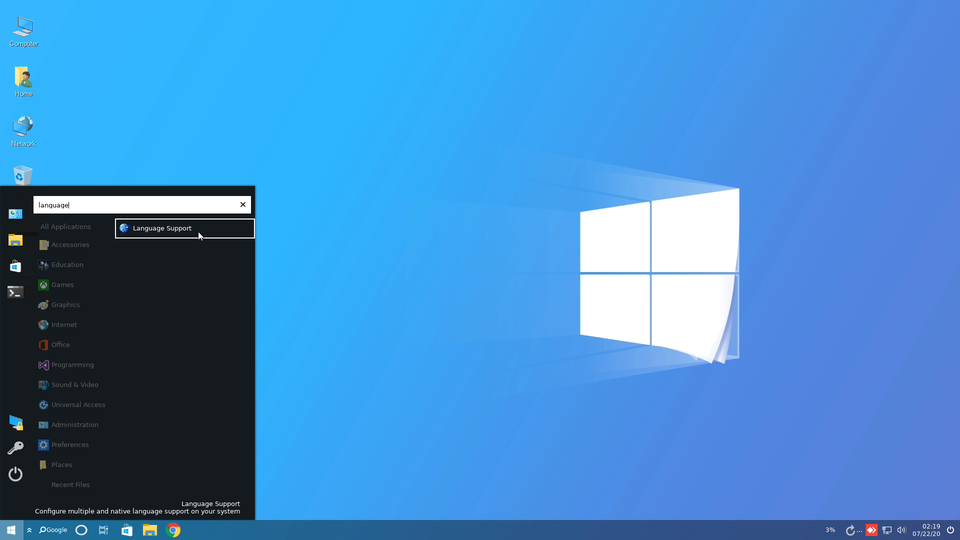Open the Programming category
Image resolution: width=960 pixels, height=540 pixels.
tap(67, 365)
